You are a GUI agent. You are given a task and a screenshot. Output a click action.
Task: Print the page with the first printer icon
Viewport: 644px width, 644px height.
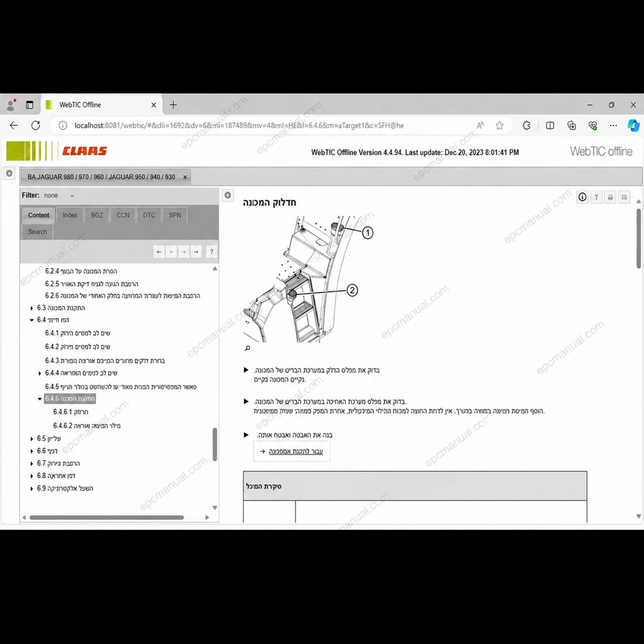(611, 198)
